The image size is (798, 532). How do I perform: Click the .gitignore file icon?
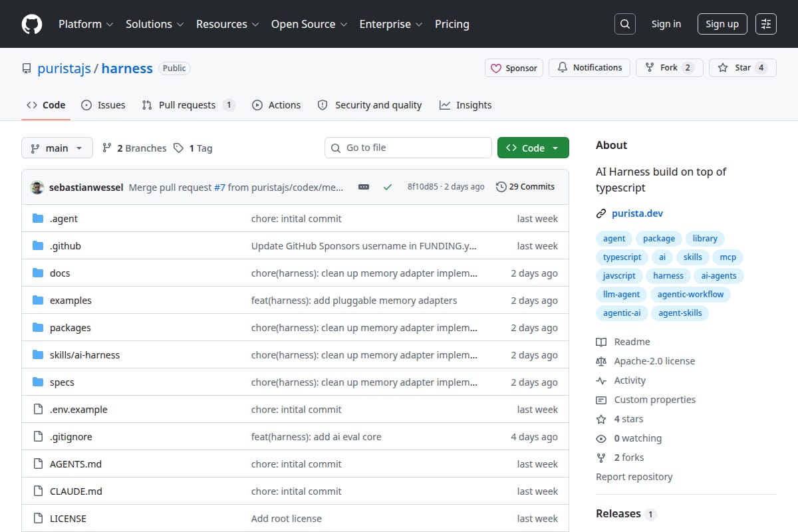38,437
